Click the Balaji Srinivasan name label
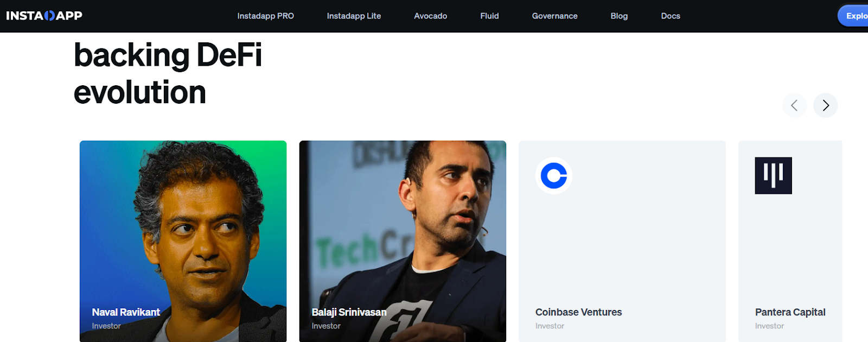The image size is (868, 342). pyautogui.click(x=349, y=312)
